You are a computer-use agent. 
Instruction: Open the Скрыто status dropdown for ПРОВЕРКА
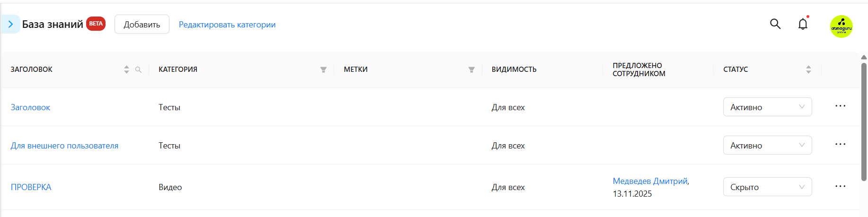click(x=767, y=187)
